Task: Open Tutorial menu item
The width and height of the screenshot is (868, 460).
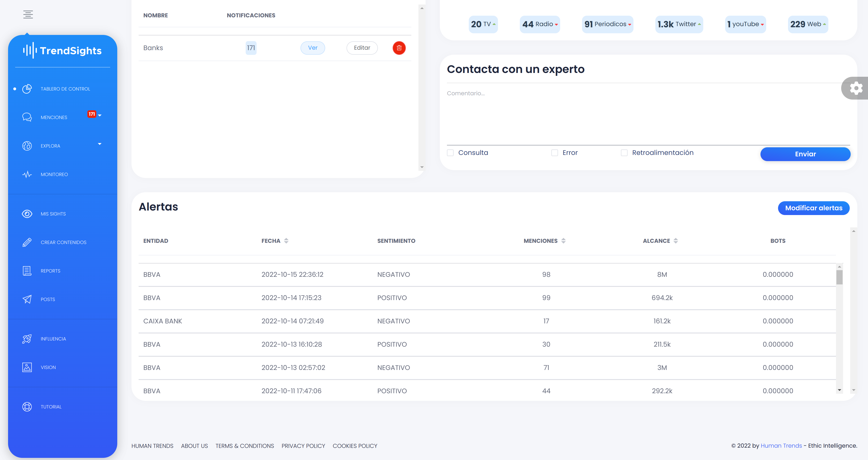Action: tap(51, 407)
